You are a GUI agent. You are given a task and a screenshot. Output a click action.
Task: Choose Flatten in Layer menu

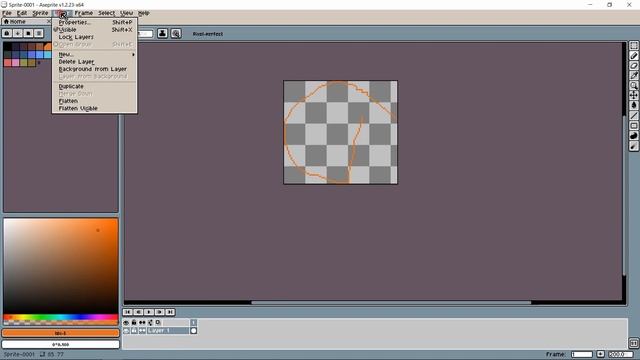pyautogui.click(x=94, y=101)
